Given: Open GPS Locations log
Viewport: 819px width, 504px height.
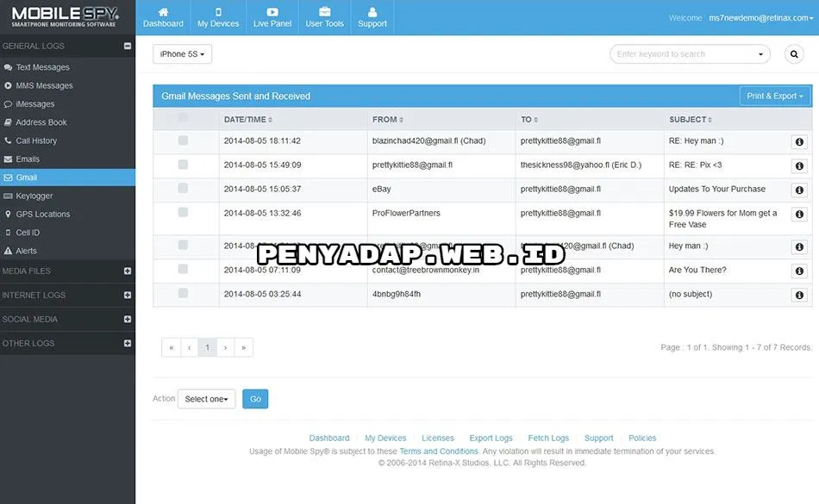Looking at the screenshot, I should coord(42,214).
